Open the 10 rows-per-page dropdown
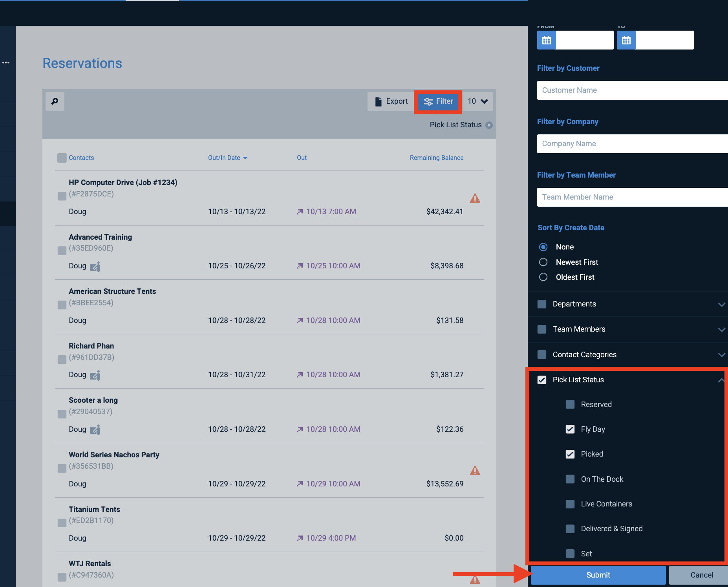The height and width of the screenshot is (587, 728). tap(477, 101)
